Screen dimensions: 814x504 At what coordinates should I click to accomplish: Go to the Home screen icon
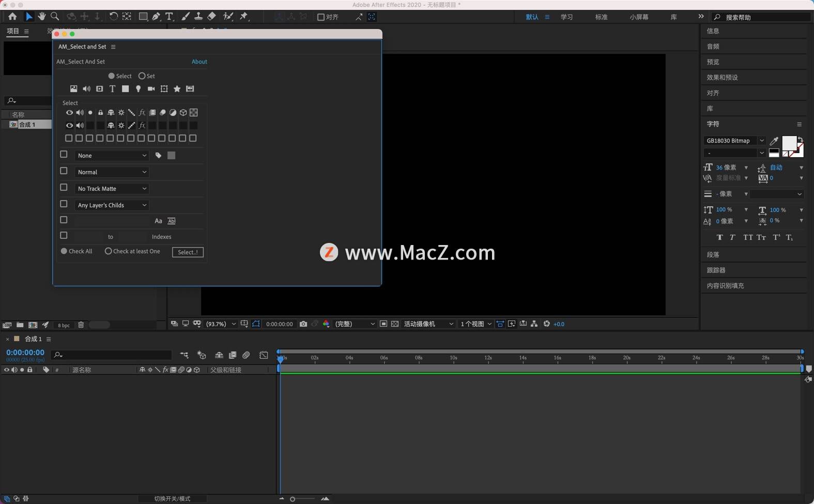pos(12,17)
